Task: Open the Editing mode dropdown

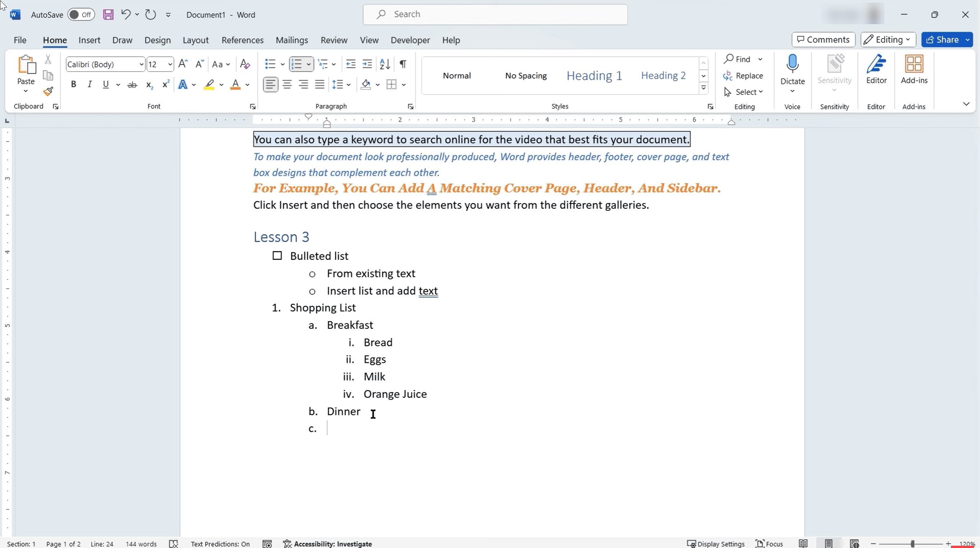Action: click(x=888, y=39)
